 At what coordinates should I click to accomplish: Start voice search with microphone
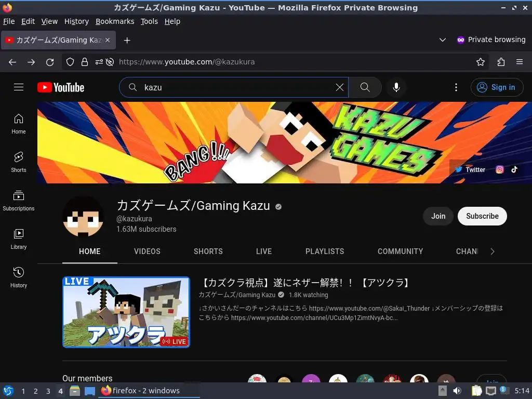pyautogui.click(x=396, y=87)
